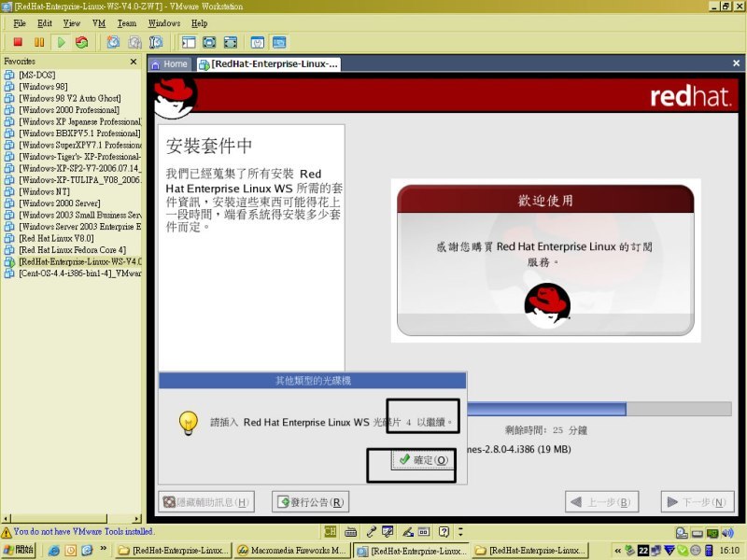Expand hidden system tray icons arrow

click(617, 551)
